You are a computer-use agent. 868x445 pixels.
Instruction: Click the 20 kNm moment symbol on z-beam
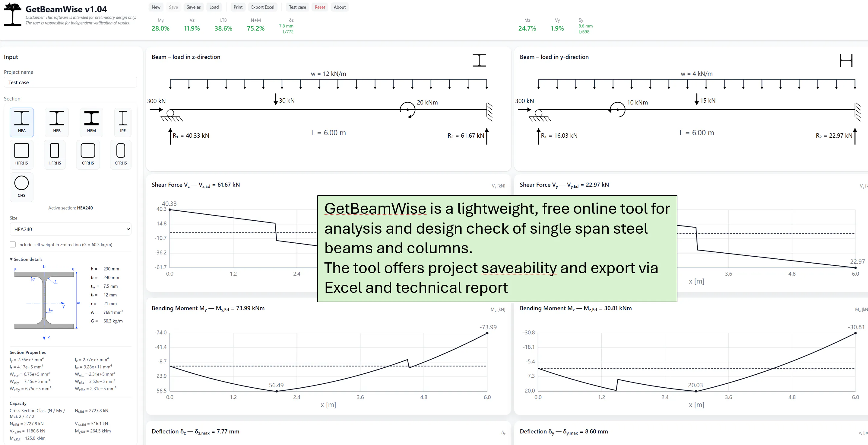point(407,110)
